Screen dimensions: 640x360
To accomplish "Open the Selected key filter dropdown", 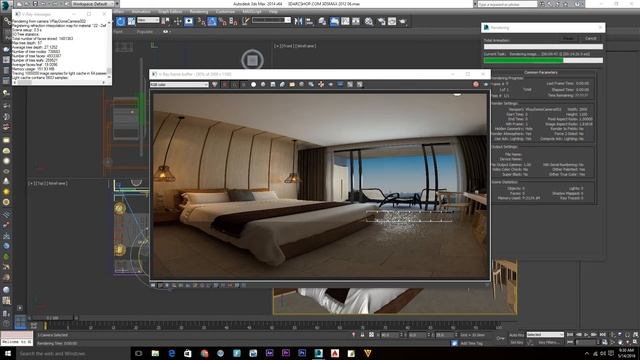I will [x=545, y=335].
